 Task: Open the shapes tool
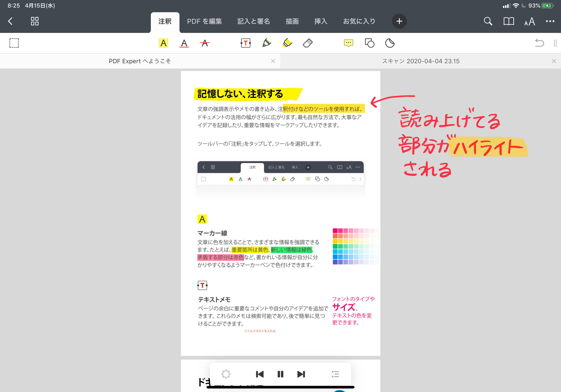(370, 43)
